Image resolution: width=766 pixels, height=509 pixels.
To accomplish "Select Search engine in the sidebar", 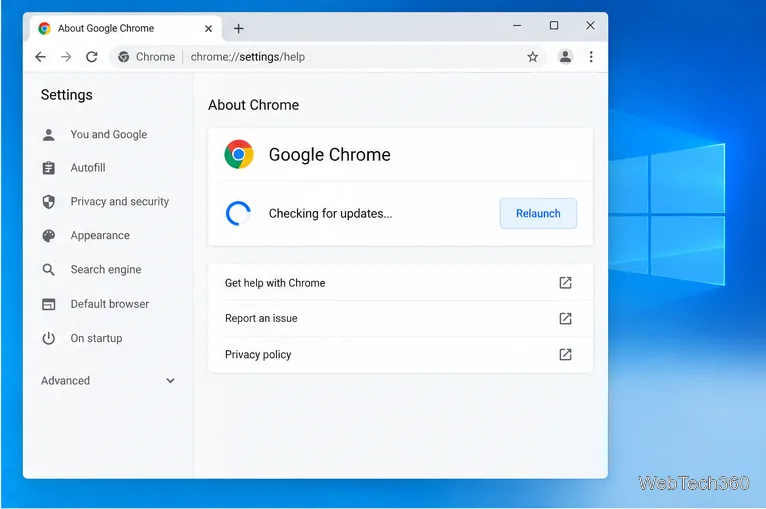I will click(x=106, y=269).
